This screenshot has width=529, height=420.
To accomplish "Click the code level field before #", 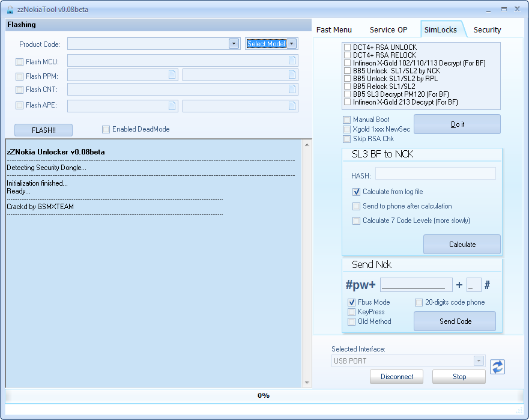I will click(474, 285).
